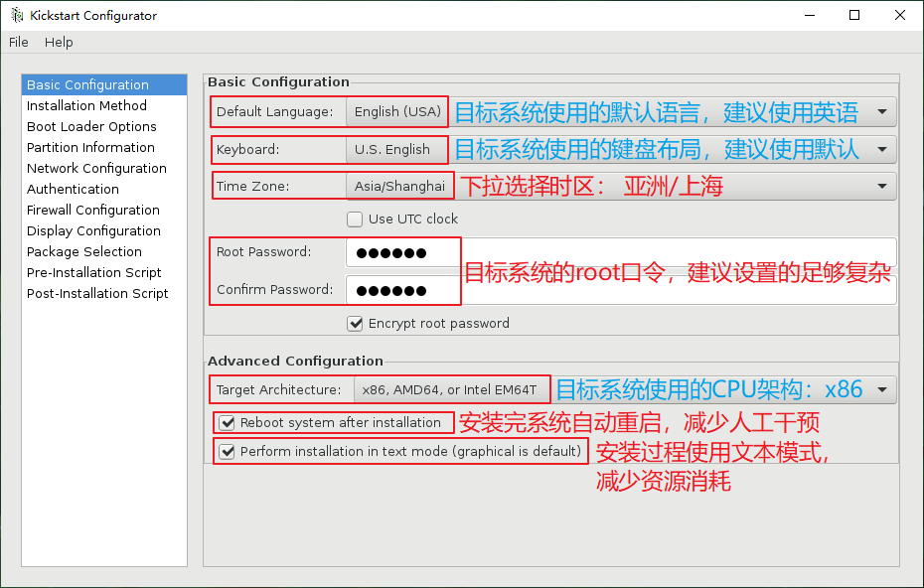Minimize the Kickstart Configurator window
924x588 pixels.
pos(811,15)
